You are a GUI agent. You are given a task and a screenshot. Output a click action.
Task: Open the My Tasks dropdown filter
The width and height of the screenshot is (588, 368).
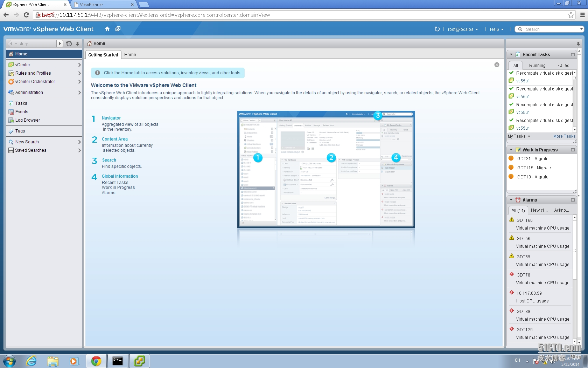click(519, 136)
